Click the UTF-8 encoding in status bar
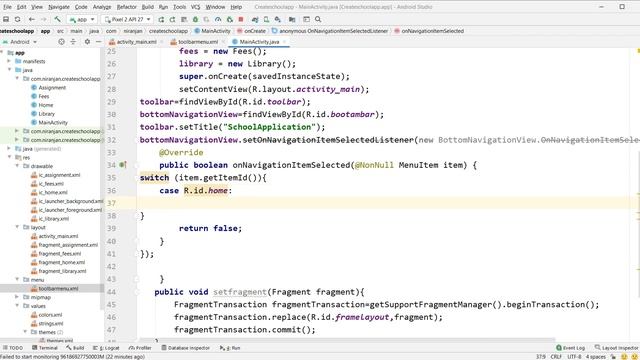Image resolution: width=640 pixels, height=360 pixels. click(x=574, y=357)
